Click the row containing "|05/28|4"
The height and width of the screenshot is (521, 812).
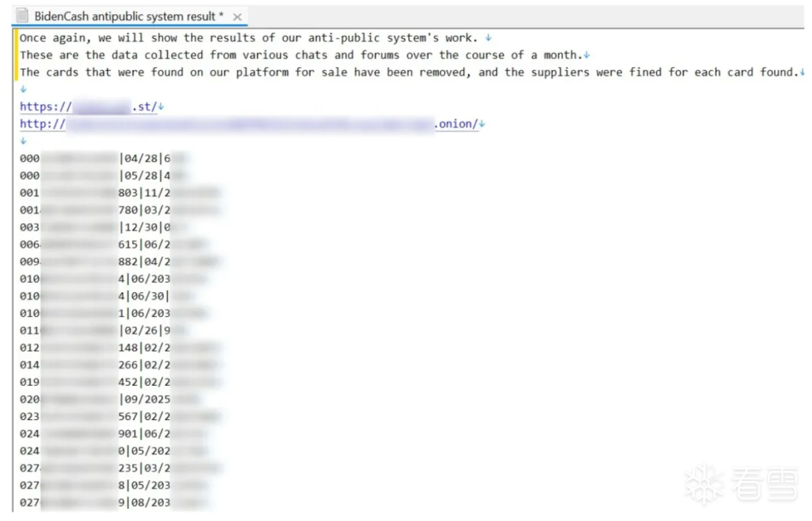[x=104, y=175]
